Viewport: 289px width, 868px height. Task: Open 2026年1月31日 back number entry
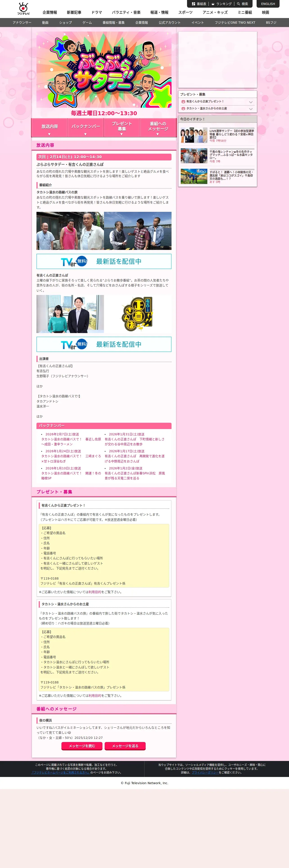(135, 439)
